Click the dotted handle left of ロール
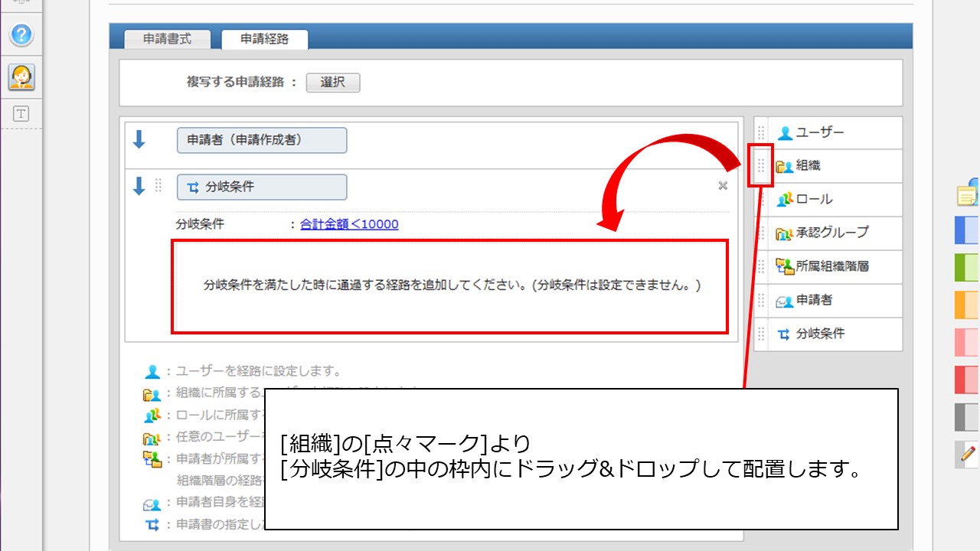This screenshot has height=551, width=980. click(761, 199)
